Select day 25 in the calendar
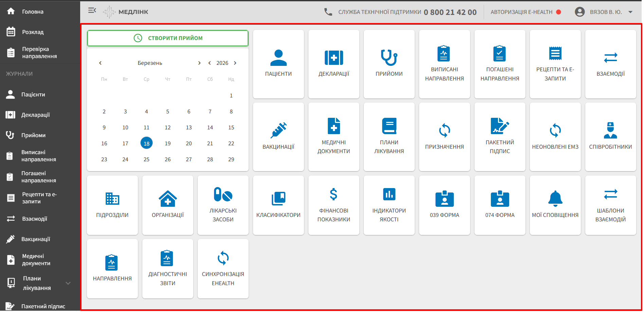644x312 pixels. pyautogui.click(x=146, y=159)
